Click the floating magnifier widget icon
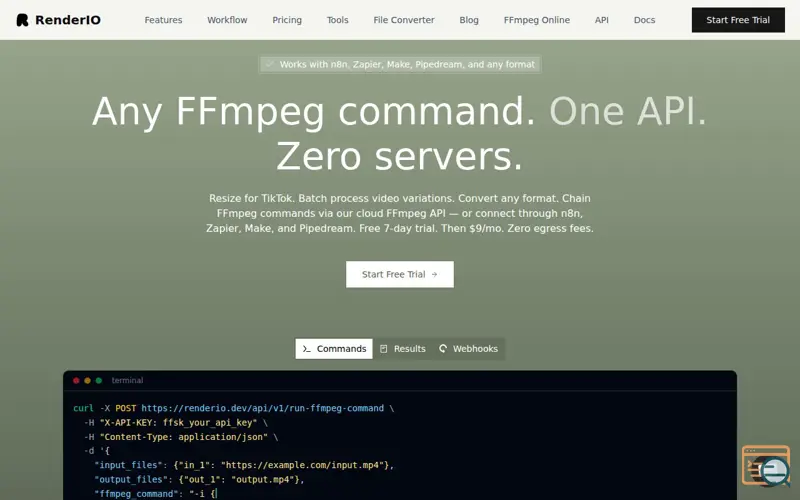Viewport: 800px width, 500px height. (x=766, y=466)
